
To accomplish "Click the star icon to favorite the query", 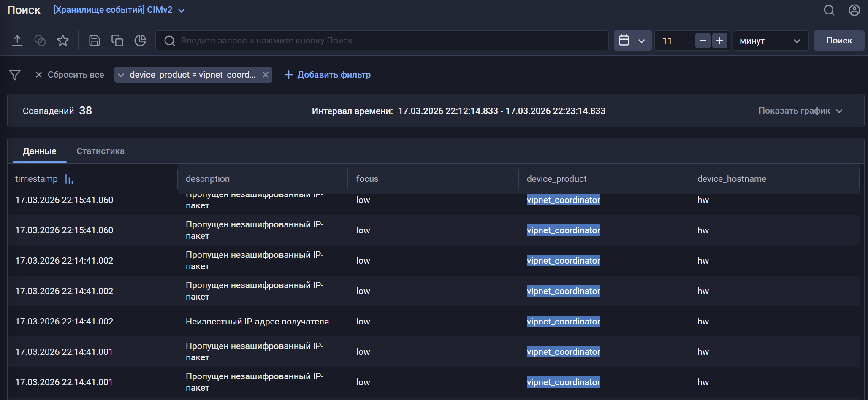I will [x=63, y=40].
